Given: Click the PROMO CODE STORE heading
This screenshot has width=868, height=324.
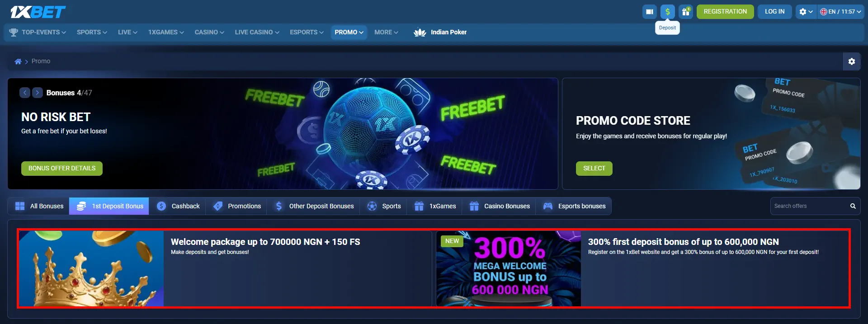Looking at the screenshot, I should click(x=633, y=121).
